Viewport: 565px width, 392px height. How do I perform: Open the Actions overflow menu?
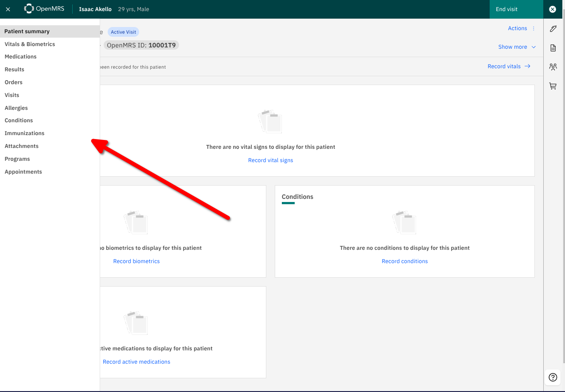pyautogui.click(x=522, y=28)
